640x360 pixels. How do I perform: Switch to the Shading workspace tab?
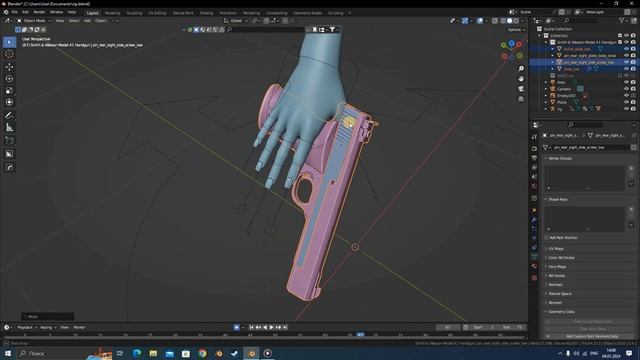pyautogui.click(x=206, y=13)
